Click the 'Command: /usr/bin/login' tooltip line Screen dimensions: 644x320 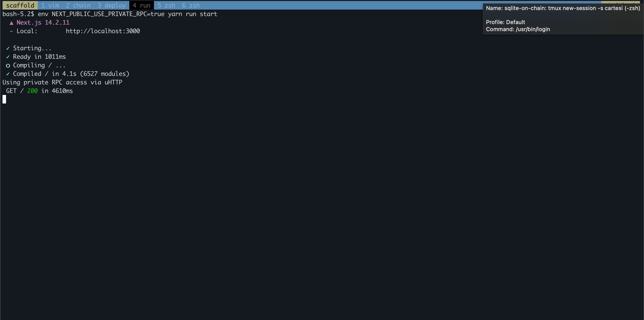point(518,29)
